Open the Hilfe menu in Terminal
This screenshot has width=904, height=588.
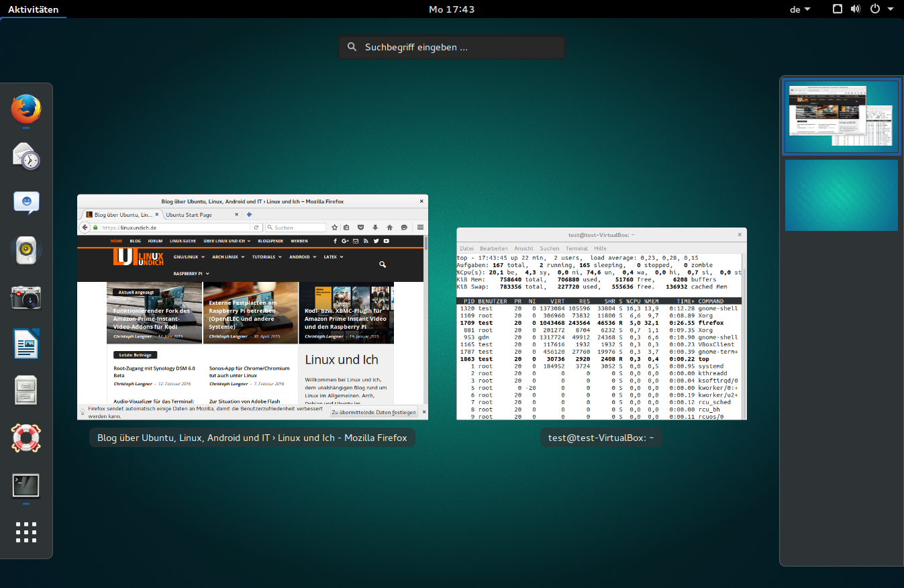point(600,248)
